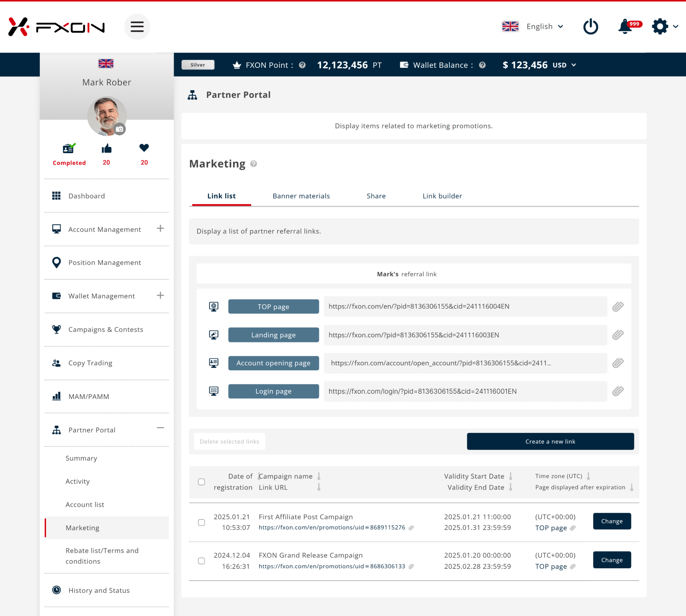Click the Landing page button
Viewport: 686px width, 616px height.
point(273,335)
